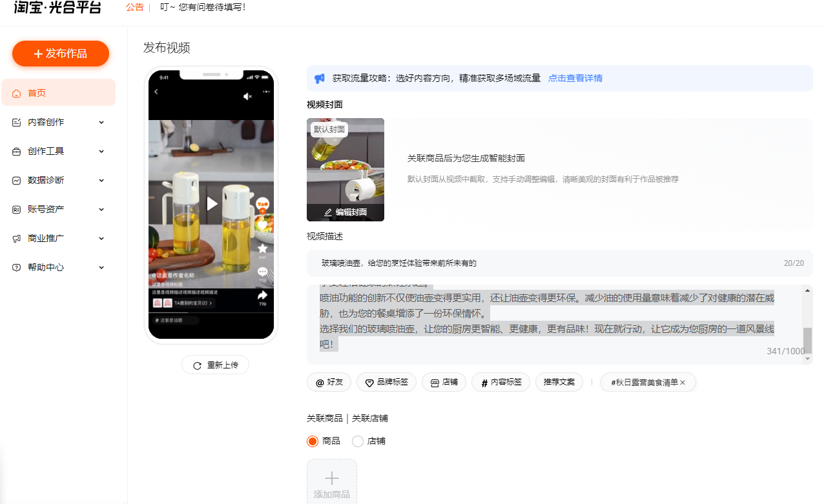Click the plus icon to add product
The width and height of the screenshot is (826, 504).
coord(331,478)
